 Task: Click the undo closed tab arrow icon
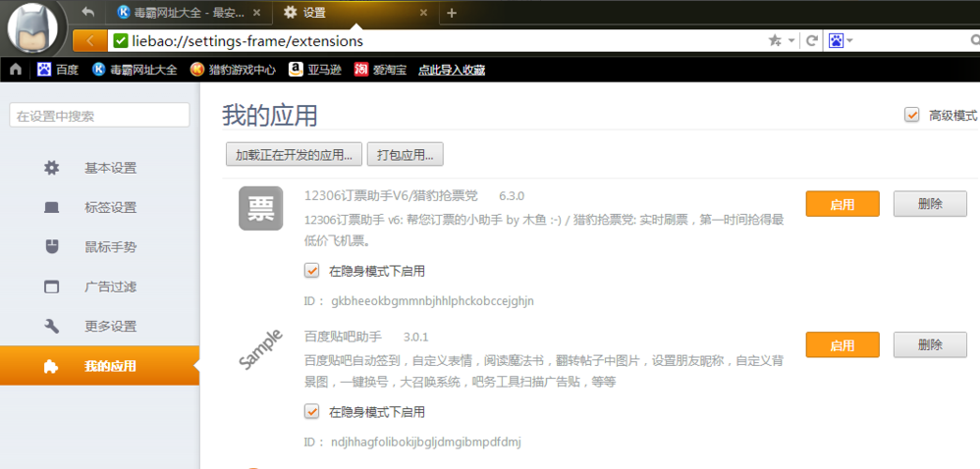(x=88, y=13)
